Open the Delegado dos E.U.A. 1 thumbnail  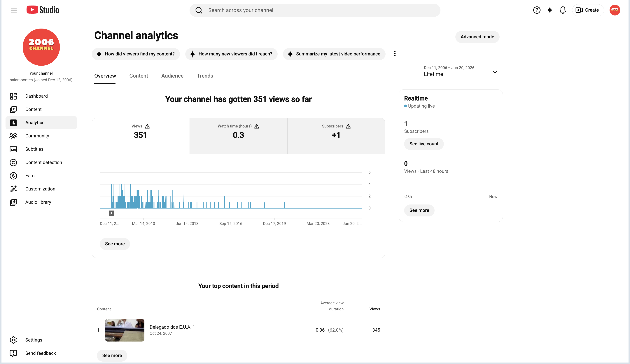125,330
